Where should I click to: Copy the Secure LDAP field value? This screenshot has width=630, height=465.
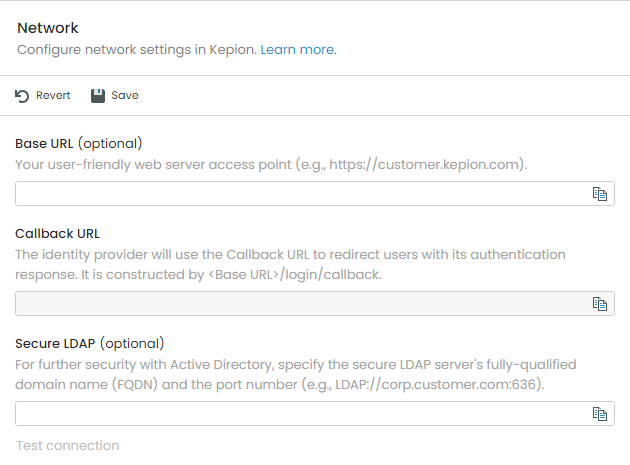click(x=600, y=414)
